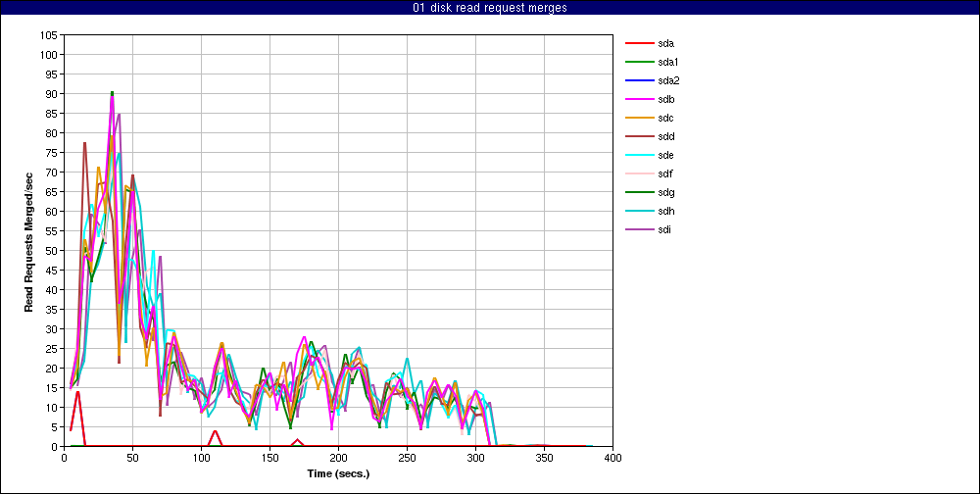Select the sdc legend label
The image size is (980, 494).
coord(665,119)
